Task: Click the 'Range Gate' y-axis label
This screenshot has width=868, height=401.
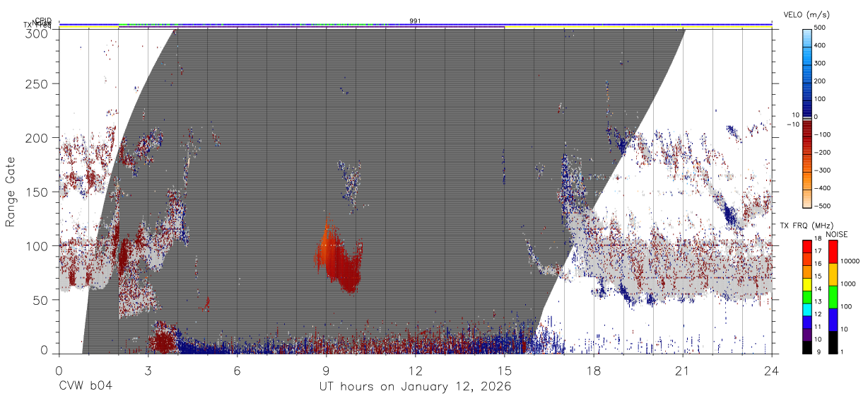Action: [x=11, y=192]
